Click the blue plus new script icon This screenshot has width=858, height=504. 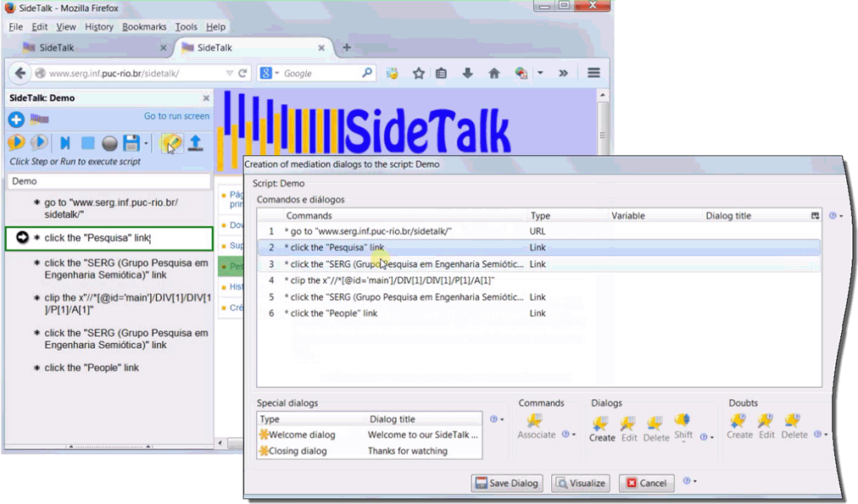tap(16, 119)
